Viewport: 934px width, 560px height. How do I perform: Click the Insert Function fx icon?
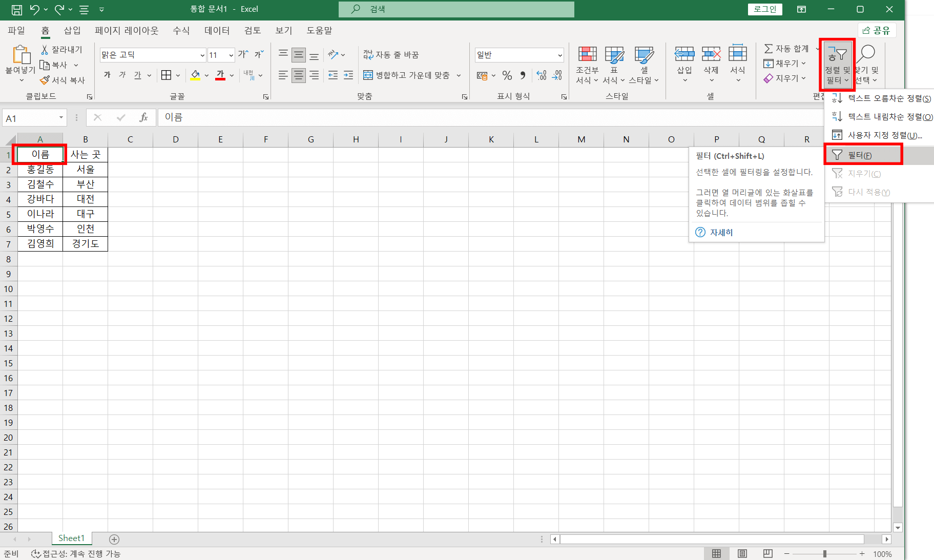pyautogui.click(x=143, y=118)
